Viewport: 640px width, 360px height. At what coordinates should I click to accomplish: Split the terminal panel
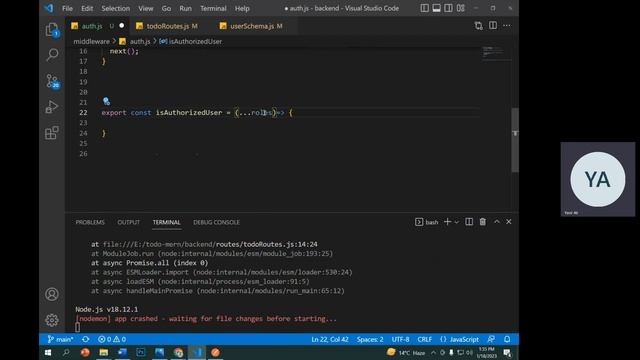pyautogui.click(x=469, y=222)
